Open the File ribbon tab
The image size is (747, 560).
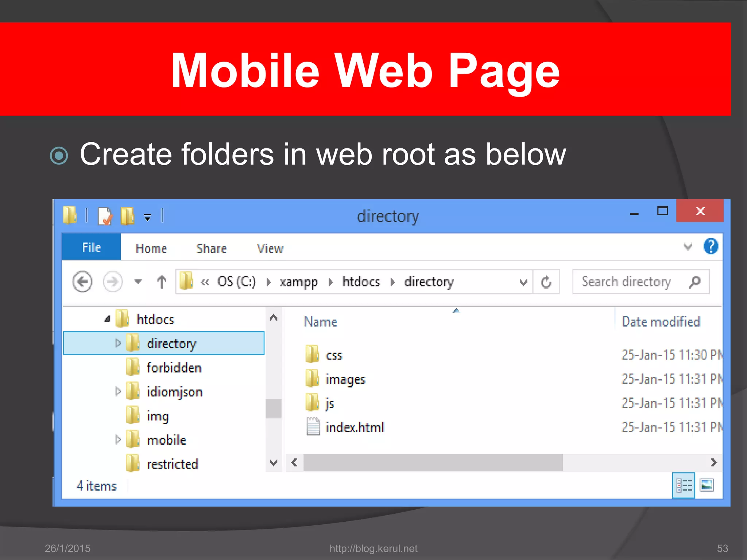click(x=91, y=247)
